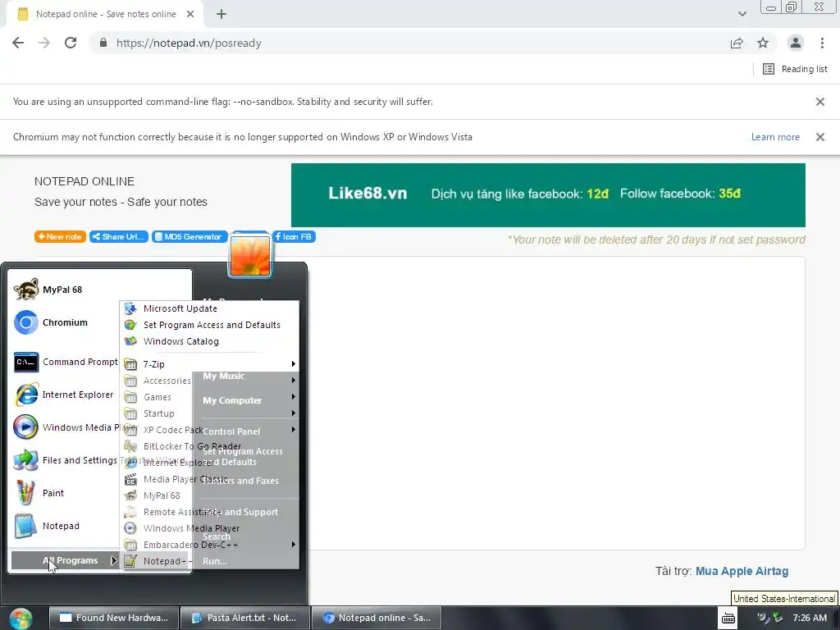
Task: Open on-screen keyboard tray icon
Action: [728, 619]
